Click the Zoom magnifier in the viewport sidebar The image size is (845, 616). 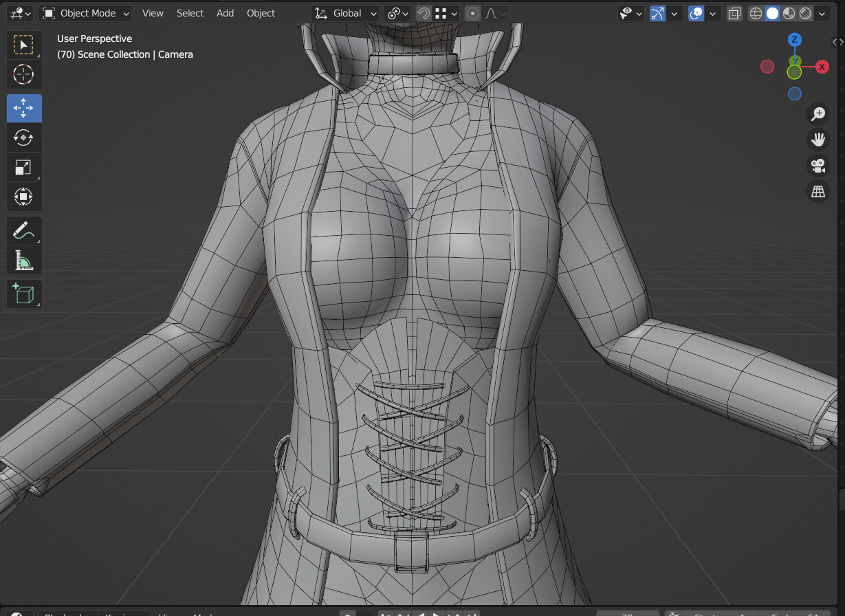pyautogui.click(x=817, y=114)
